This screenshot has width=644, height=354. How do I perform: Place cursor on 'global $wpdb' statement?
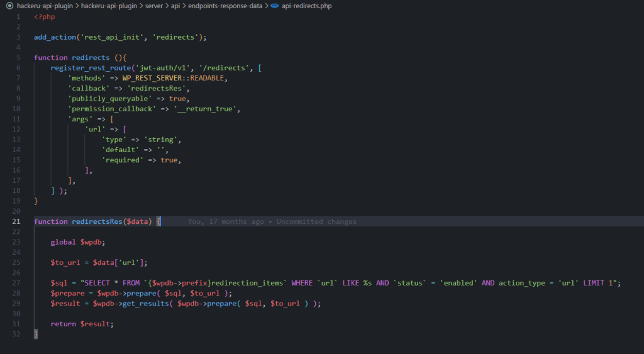[77, 242]
